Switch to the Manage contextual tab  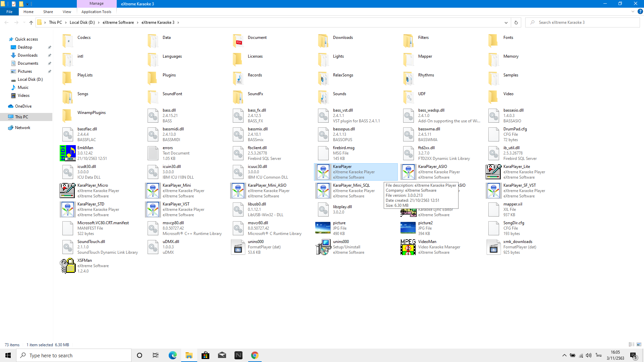[97, 3]
